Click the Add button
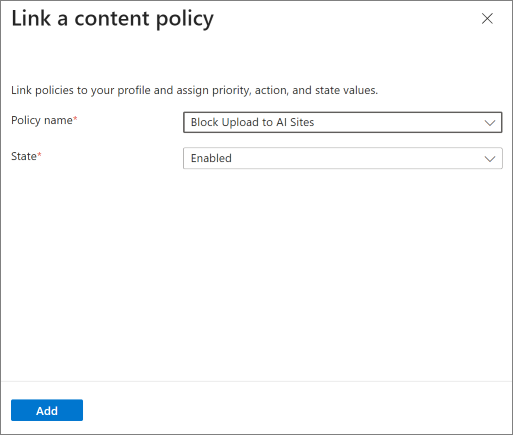Image resolution: width=513 pixels, height=435 pixels. click(x=47, y=410)
